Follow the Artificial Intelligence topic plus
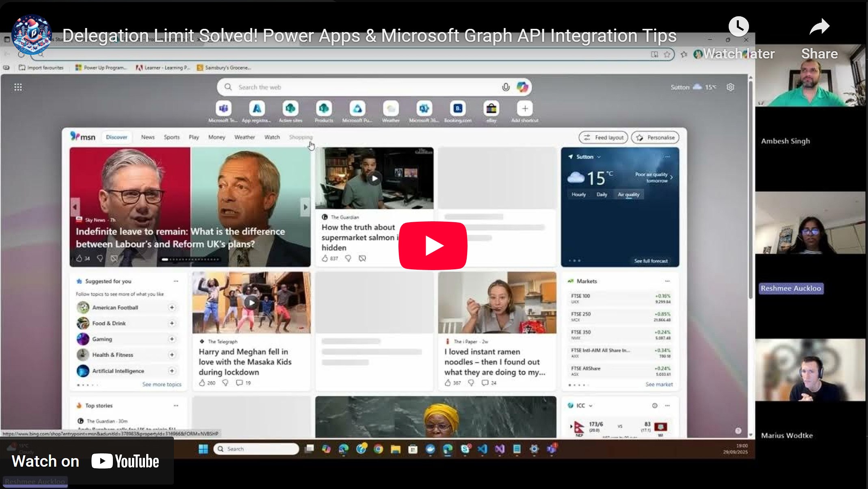 tap(172, 371)
